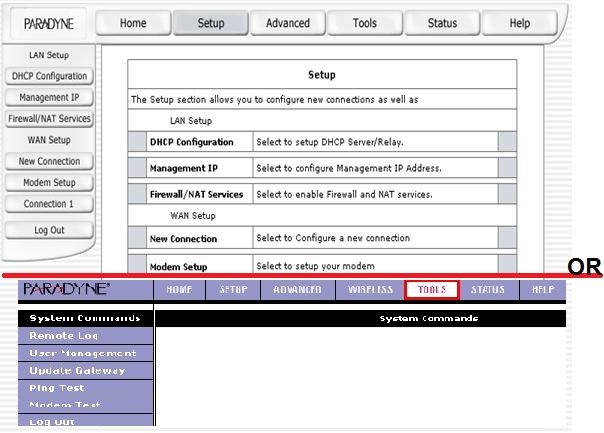Open Remote Log in purple sidebar

[86, 336]
